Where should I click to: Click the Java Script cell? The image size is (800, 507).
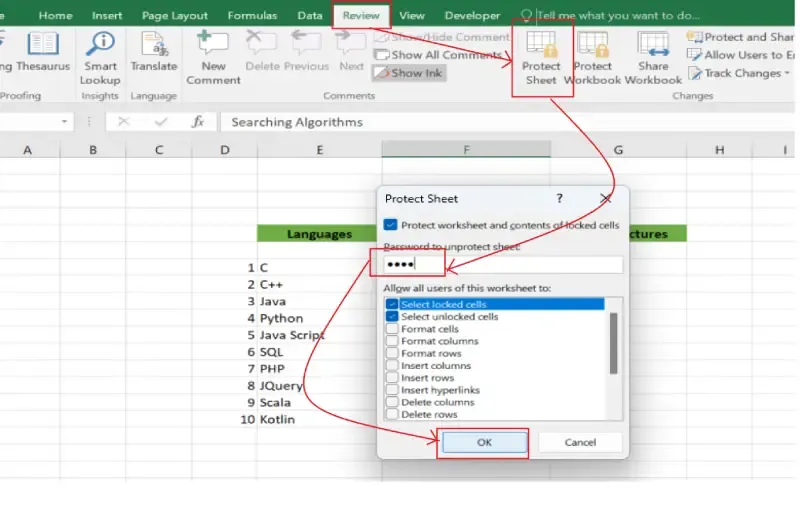[x=319, y=335]
